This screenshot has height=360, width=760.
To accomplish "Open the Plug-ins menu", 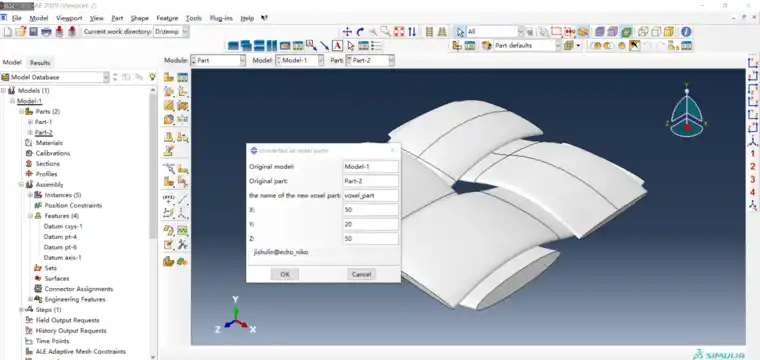I will point(221,18).
